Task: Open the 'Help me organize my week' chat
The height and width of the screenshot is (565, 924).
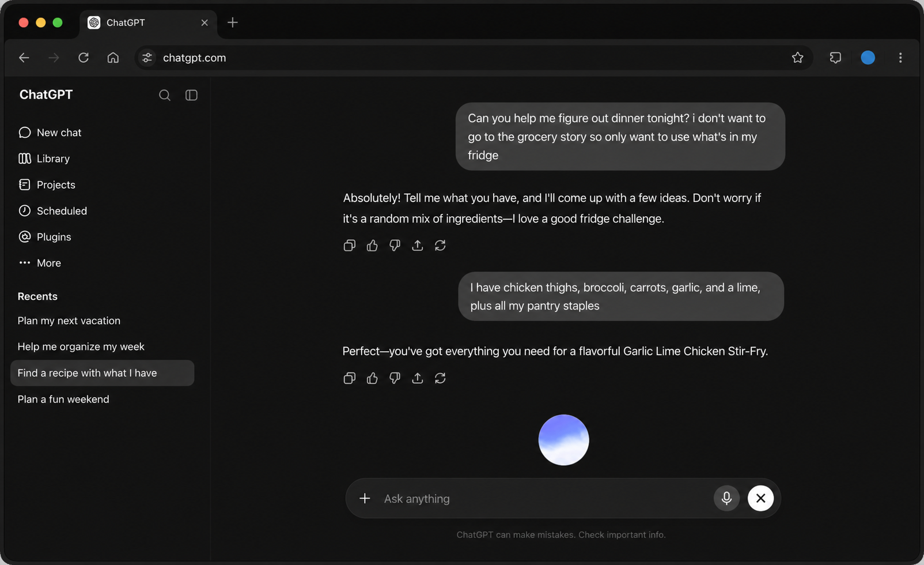Action: pos(81,346)
